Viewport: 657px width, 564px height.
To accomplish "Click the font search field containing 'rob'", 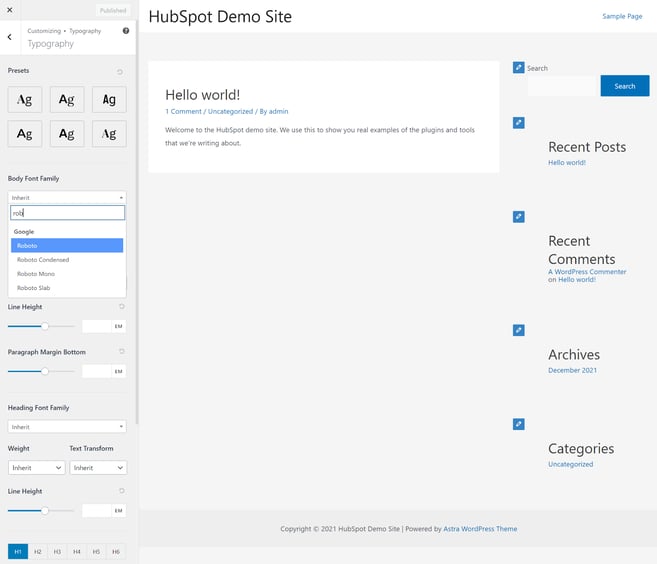I will point(67,213).
